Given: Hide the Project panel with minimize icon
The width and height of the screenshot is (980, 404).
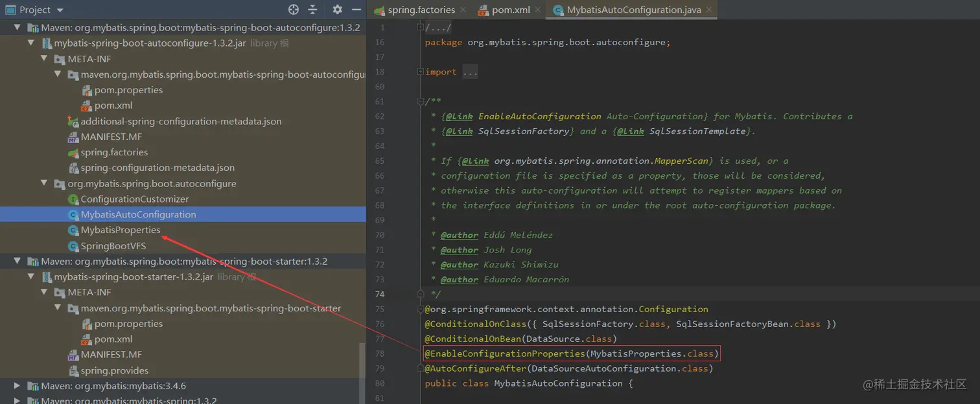Looking at the screenshot, I should click(x=356, y=10).
